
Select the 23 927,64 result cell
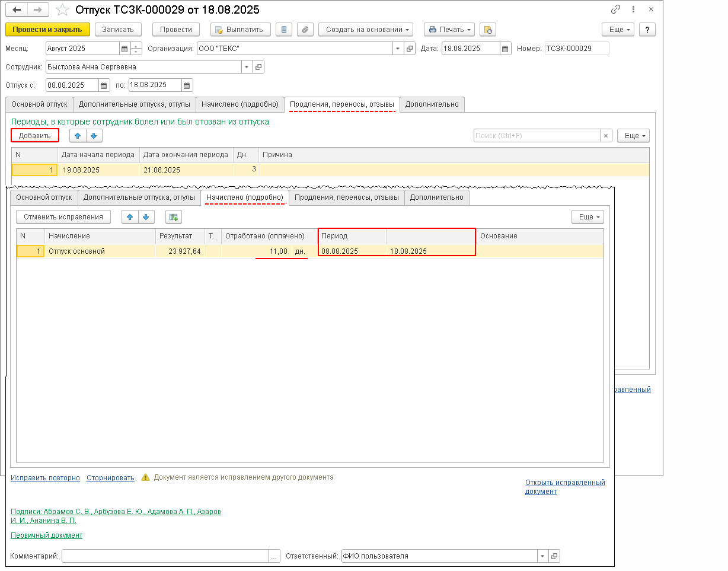pos(180,251)
